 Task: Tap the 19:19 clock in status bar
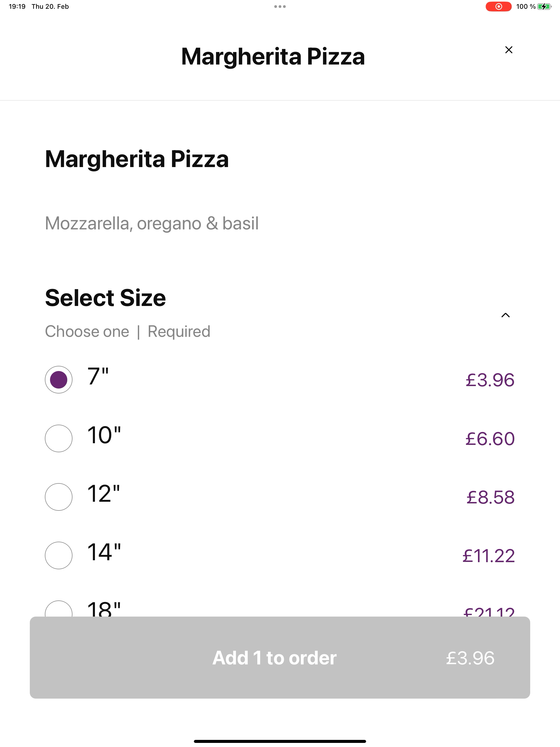[x=17, y=6]
